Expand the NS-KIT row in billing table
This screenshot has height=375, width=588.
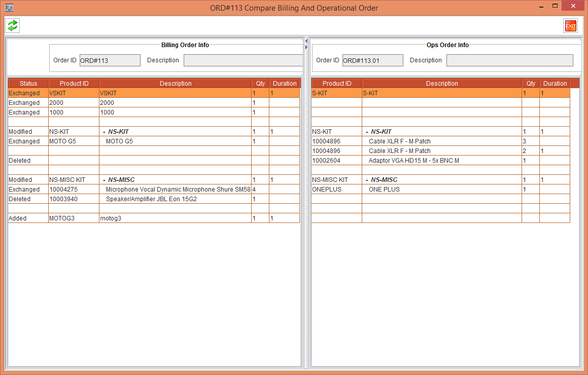(104, 132)
